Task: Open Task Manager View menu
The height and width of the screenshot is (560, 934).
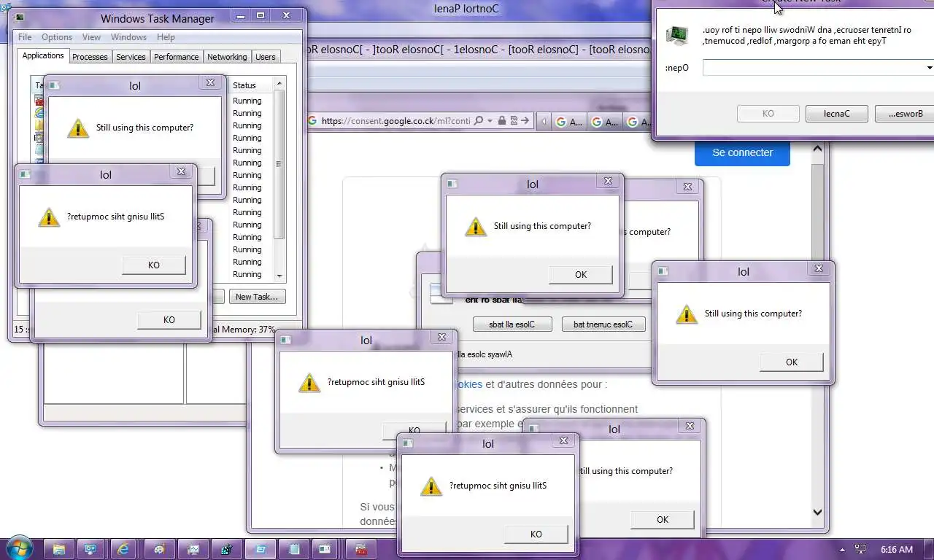Action: 92,37
